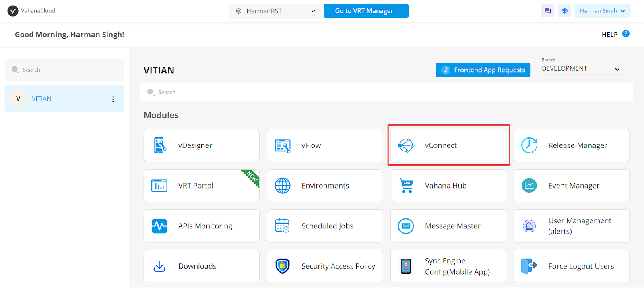Click the modules Search field

(x=386, y=92)
